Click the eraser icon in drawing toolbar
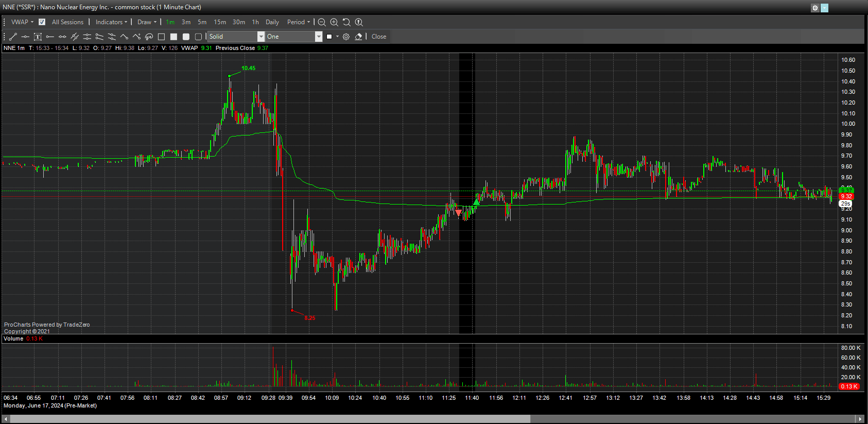This screenshot has width=868, height=424. click(x=359, y=37)
